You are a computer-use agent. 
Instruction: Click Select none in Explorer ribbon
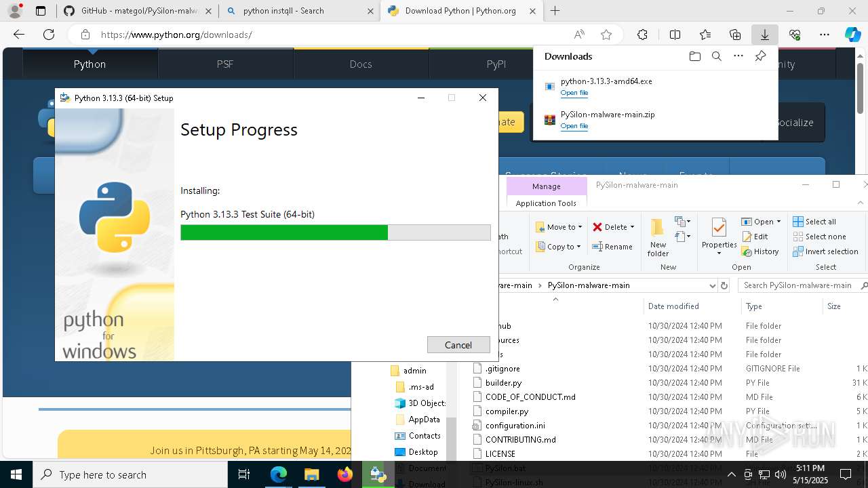click(x=819, y=237)
